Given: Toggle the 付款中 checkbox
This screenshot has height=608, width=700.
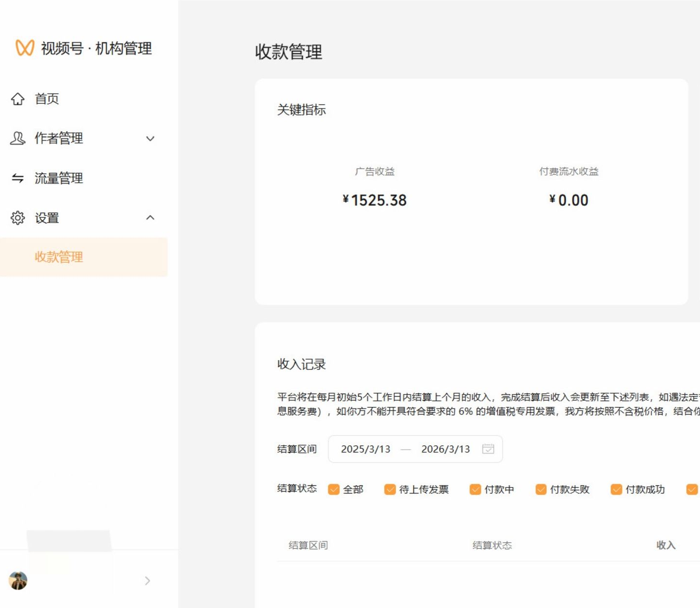Looking at the screenshot, I should click(475, 489).
